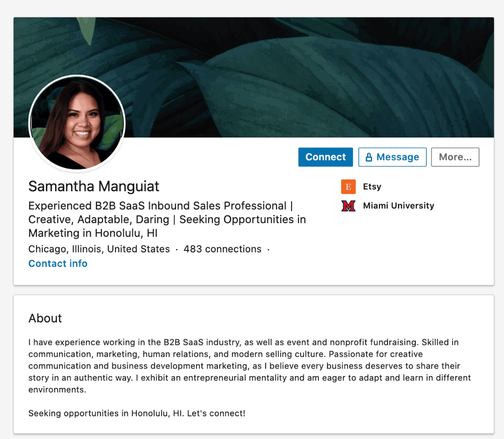Viewport: 504px width, 439px height.
Task: Click the name Samantha Manguiat
Action: tap(93, 186)
